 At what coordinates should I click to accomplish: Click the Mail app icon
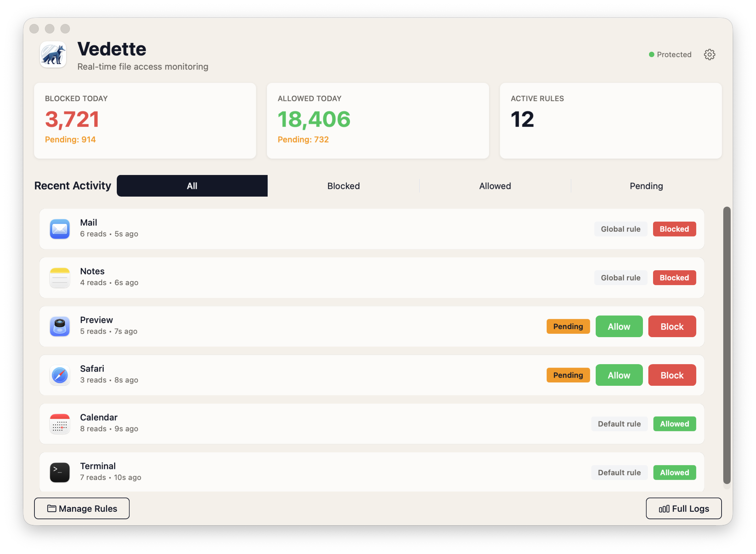(x=59, y=229)
